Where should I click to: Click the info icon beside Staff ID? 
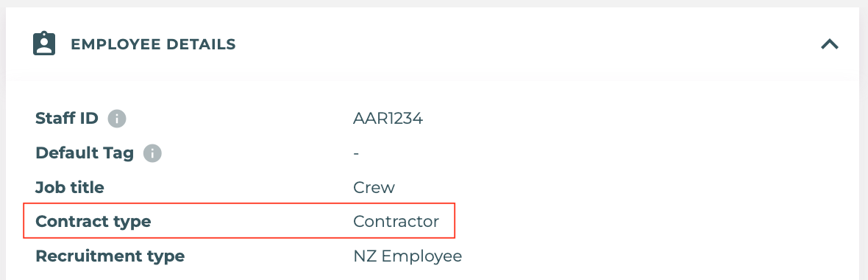point(117,119)
